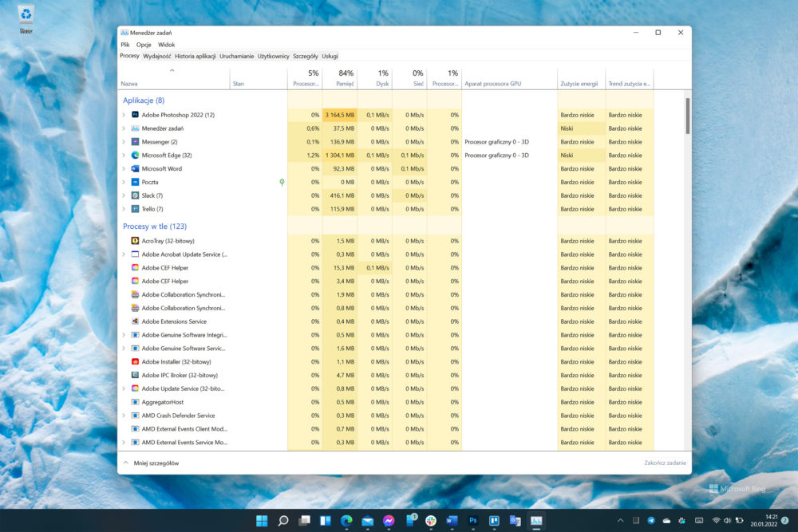Select the Procesy w tle (123) group heading
This screenshot has width=798, height=532.
pyautogui.click(x=155, y=227)
